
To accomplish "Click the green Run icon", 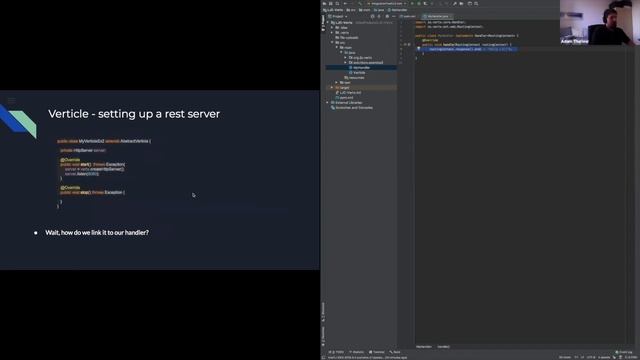I will (x=412, y=4).
